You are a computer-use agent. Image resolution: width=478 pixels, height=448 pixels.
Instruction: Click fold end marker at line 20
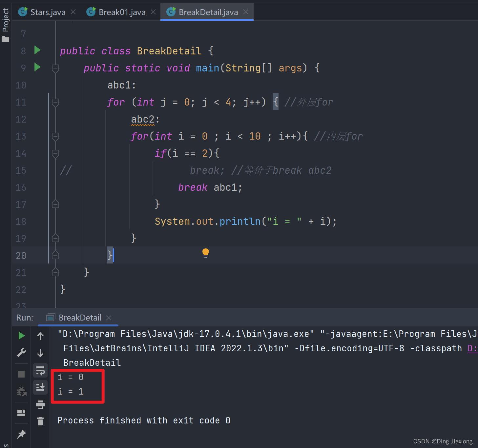55,255
